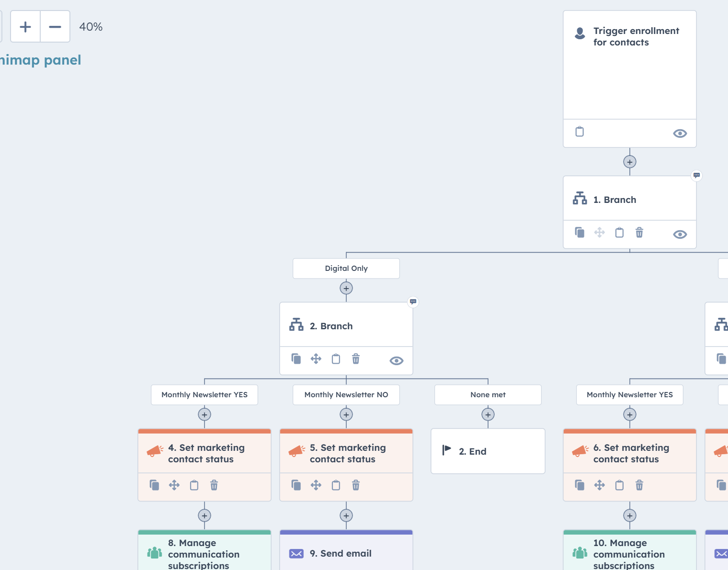The width and height of the screenshot is (728, 570).
Task: Open the comment bubble on "1. Branch"
Action: [x=696, y=176]
